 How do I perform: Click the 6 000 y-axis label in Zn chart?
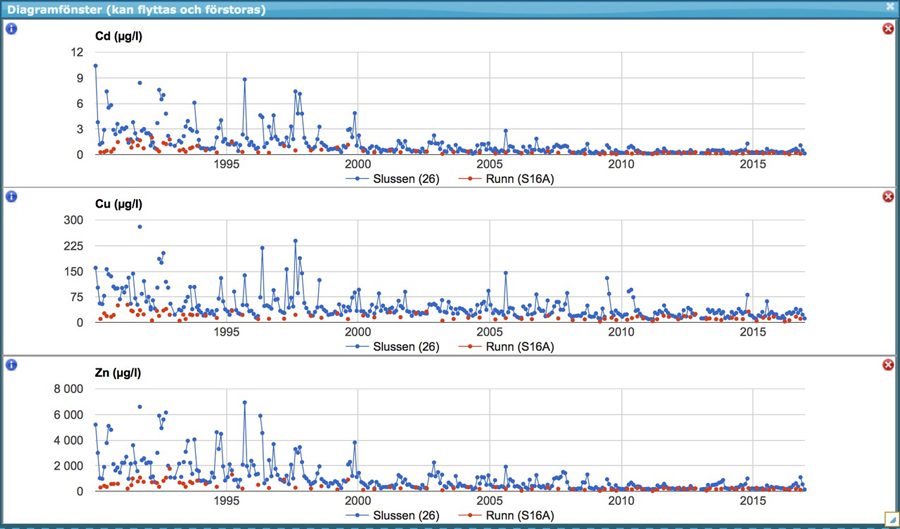(68, 415)
